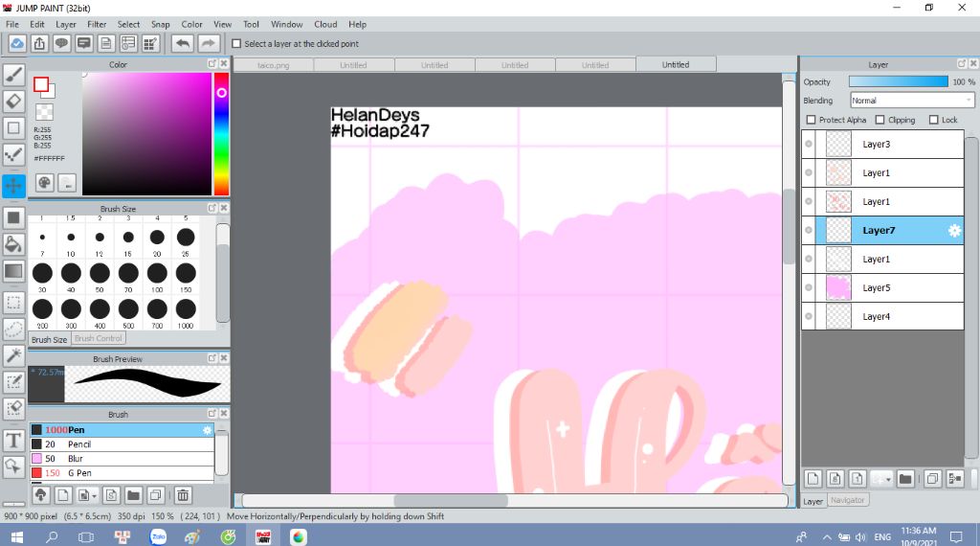
Task: Enable Select a layer at clicked point
Action: click(236, 44)
